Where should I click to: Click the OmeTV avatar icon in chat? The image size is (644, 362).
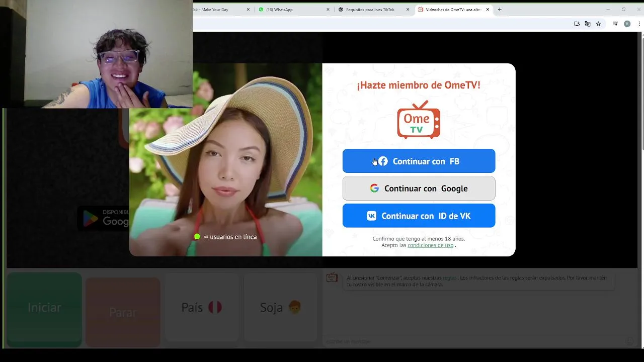click(332, 278)
